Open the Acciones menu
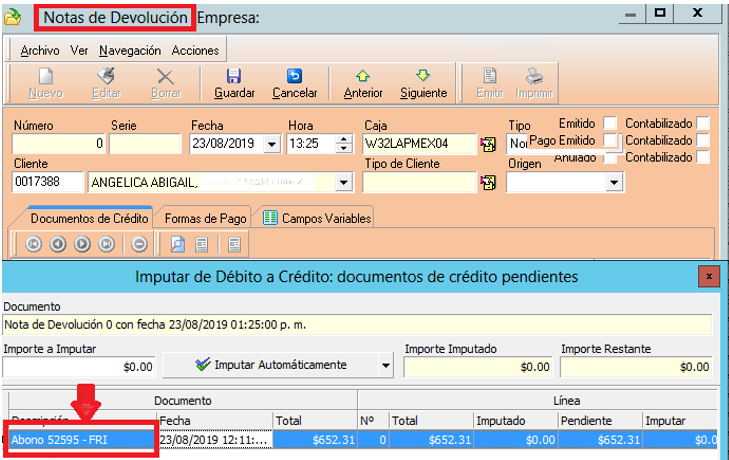729x460 pixels. [195, 50]
